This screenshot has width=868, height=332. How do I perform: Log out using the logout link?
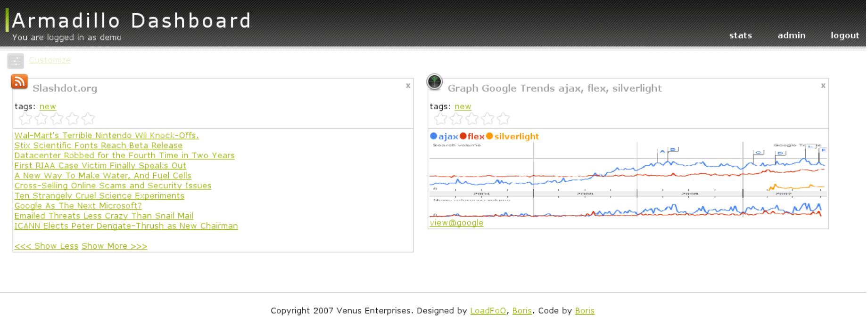tap(844, 35)
